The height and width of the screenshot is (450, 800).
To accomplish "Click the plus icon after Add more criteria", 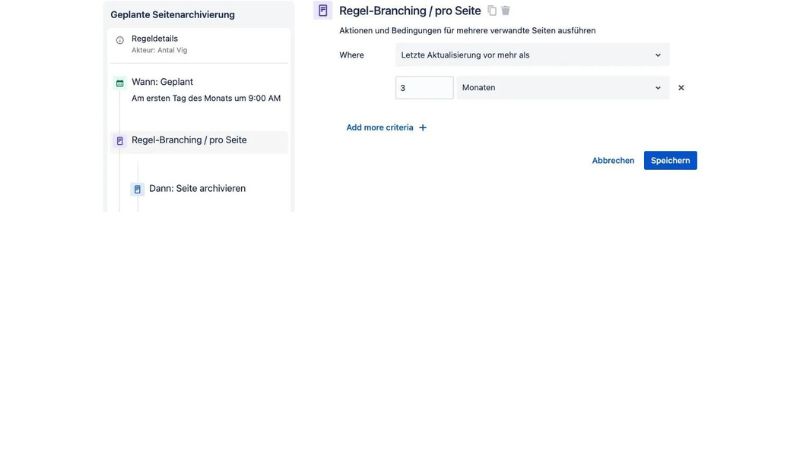I will coord(423,128).
